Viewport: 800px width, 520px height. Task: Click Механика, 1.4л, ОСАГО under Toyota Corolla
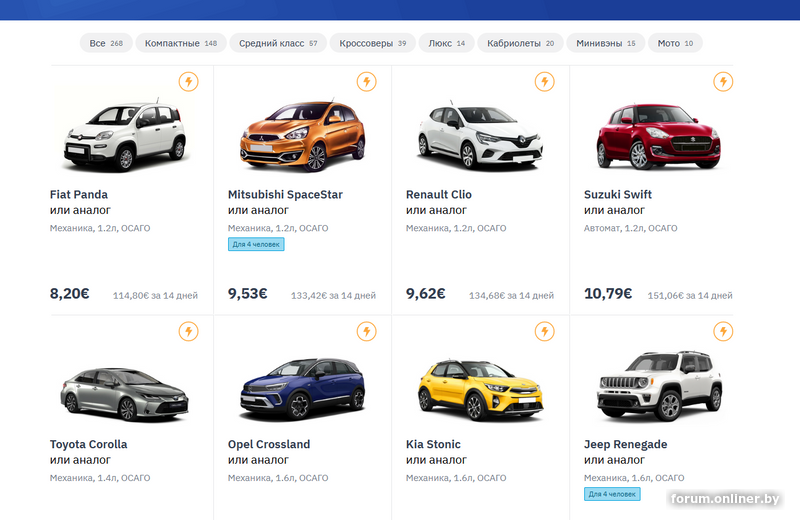pos(100,478)
